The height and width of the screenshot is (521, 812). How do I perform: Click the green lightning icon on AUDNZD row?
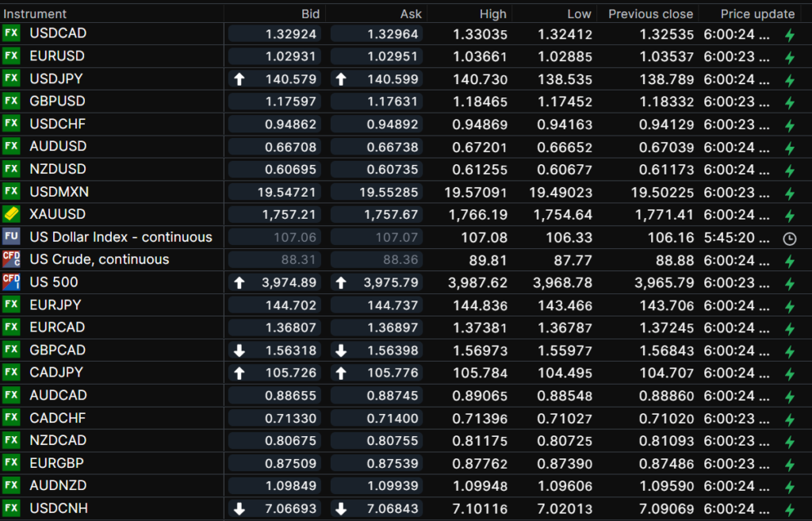789,487
